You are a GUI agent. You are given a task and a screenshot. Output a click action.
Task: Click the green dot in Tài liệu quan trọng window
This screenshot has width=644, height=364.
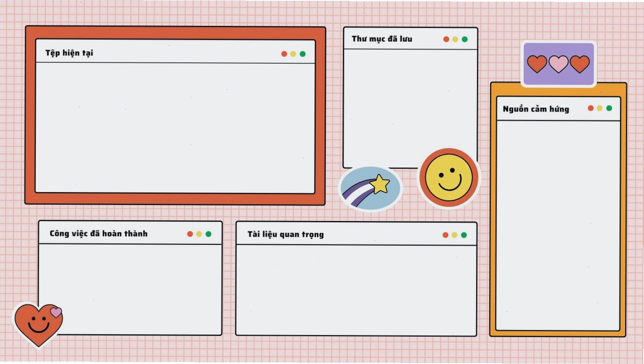click(464, 235)
